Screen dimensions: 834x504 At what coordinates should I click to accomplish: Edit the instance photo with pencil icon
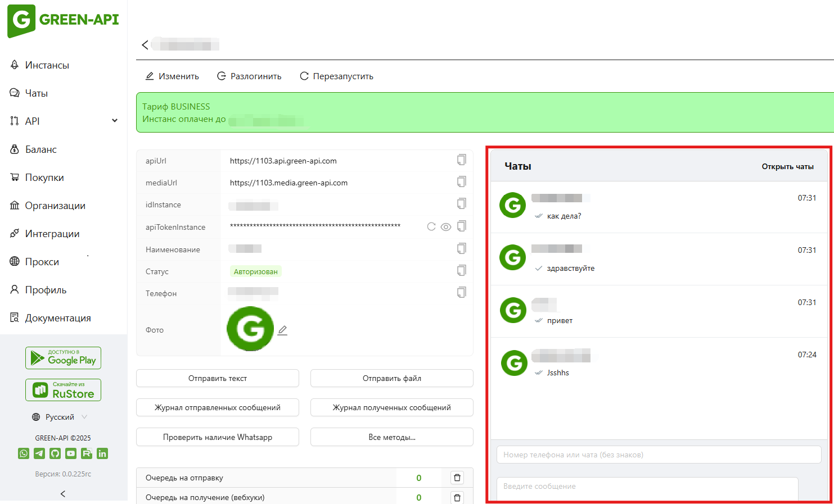click(x=282, y=330)
